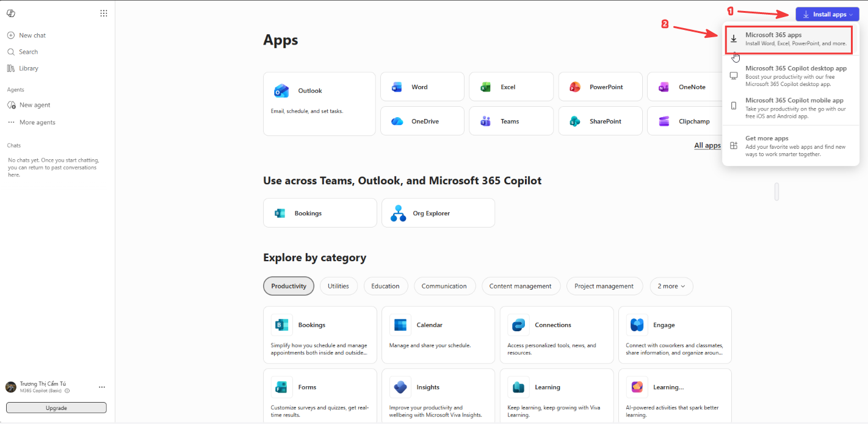Click the Upgrade button
Screen dimensions: 868x424
(56, 408)
